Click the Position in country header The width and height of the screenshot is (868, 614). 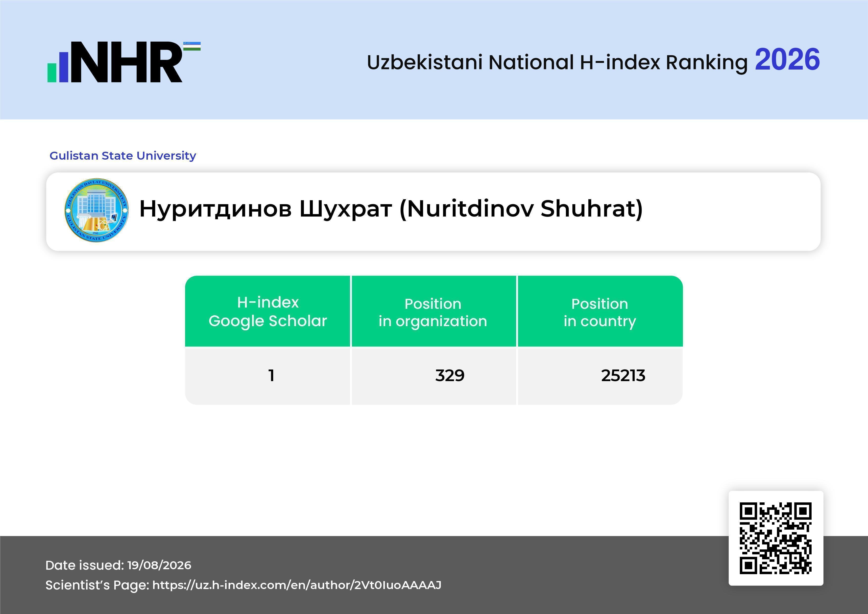[x=600, y=311]
